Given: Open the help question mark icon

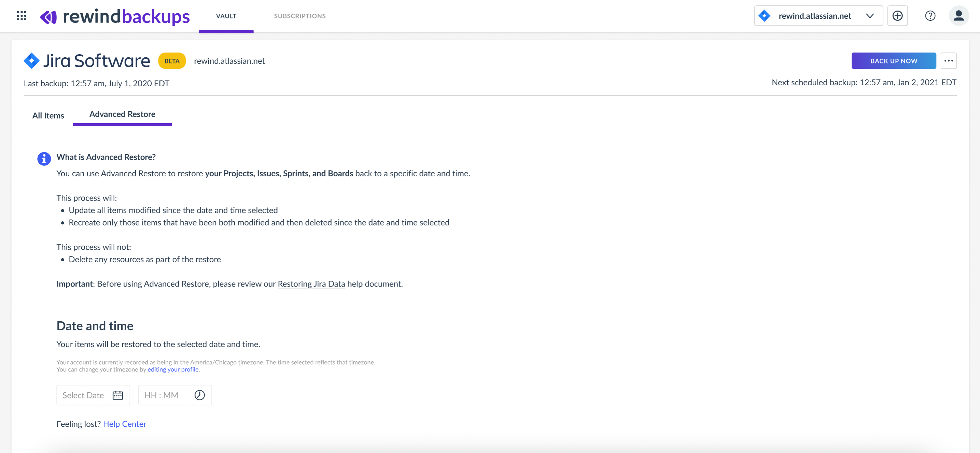Looking at the screenshot, I should coord(930,16).
